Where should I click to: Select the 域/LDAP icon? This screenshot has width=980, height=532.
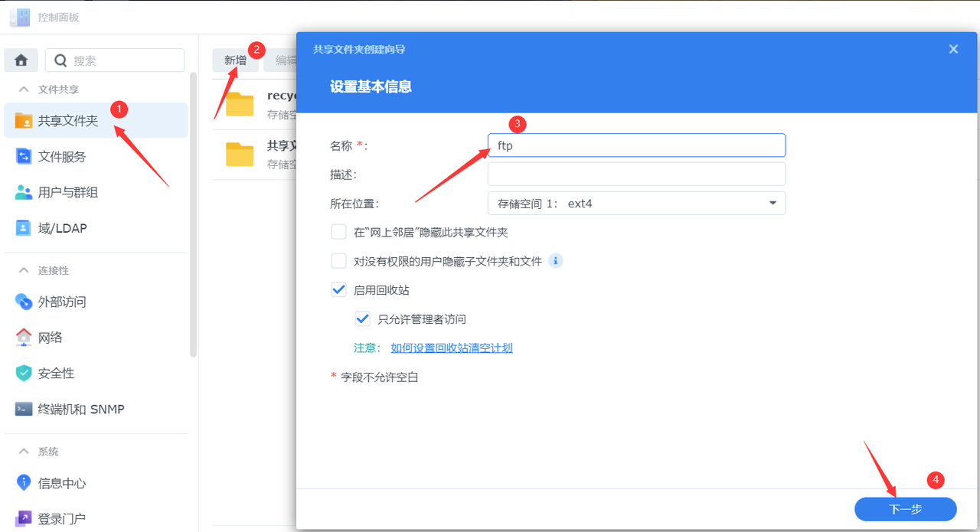tap(24, 228)
